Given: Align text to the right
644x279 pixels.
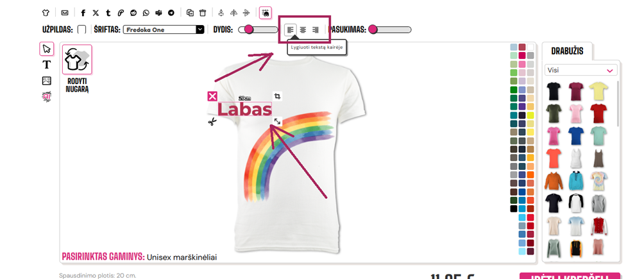Looking at the screenshot, I should tap(316, 30).
